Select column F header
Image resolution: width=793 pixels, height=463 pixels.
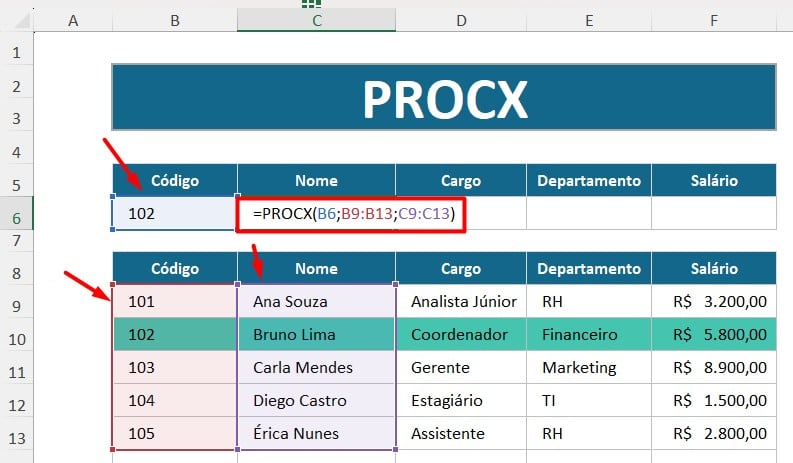pyautogui.click(x=714, y=21)
